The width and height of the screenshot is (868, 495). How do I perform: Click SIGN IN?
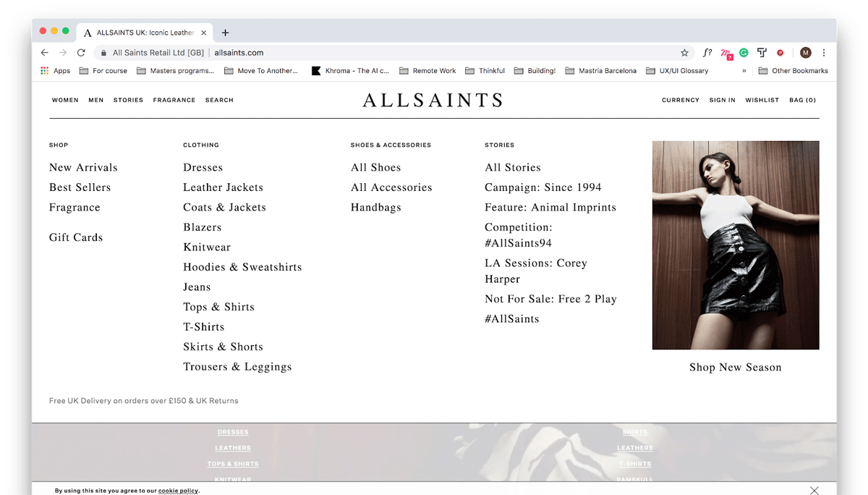click(722, 100)
